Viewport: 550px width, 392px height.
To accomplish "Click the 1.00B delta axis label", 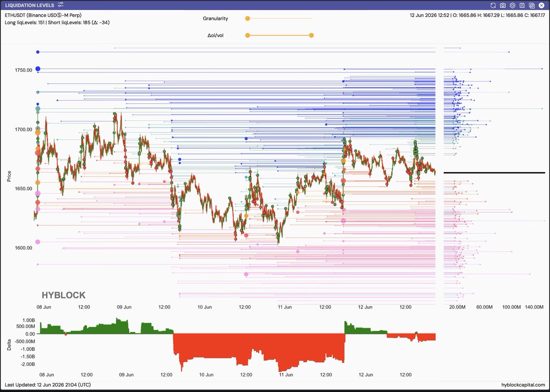I will (x=28, y=320).
